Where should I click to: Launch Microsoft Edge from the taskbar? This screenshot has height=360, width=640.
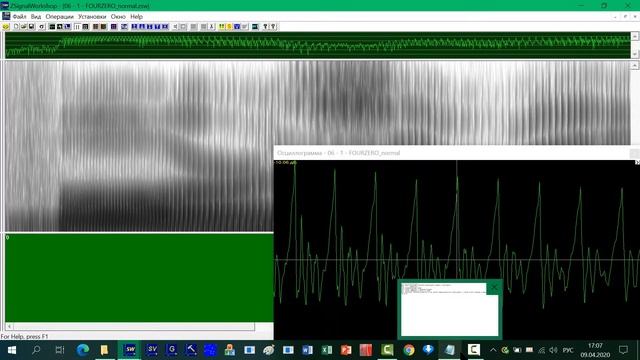83,350
